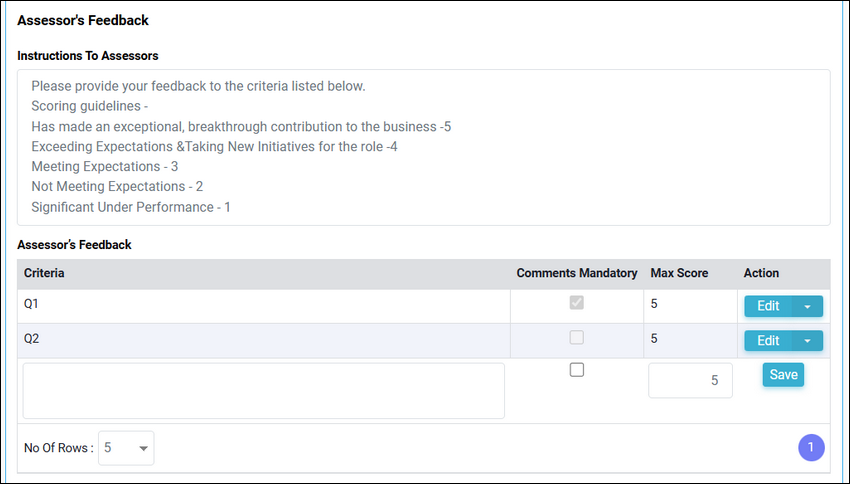
Task: Click the Save button for the new criteria
Action: [783, 375]
